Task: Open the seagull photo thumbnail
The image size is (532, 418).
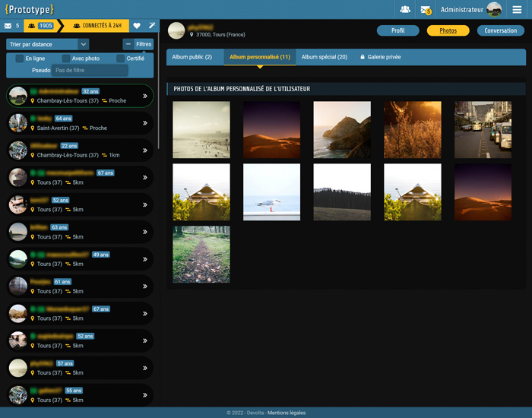Action: [x=271, y=192]
